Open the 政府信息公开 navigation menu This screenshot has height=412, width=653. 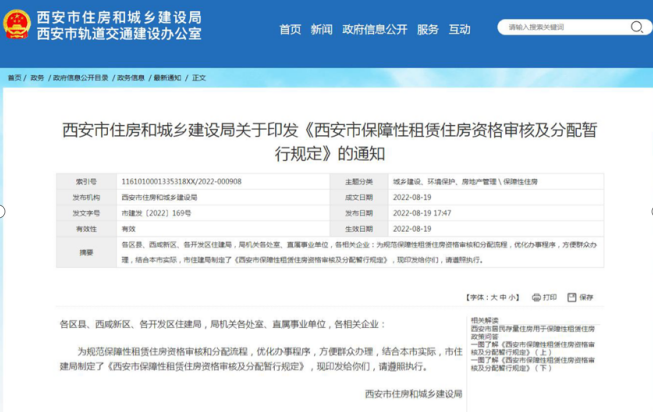click(x=374, y=29)
